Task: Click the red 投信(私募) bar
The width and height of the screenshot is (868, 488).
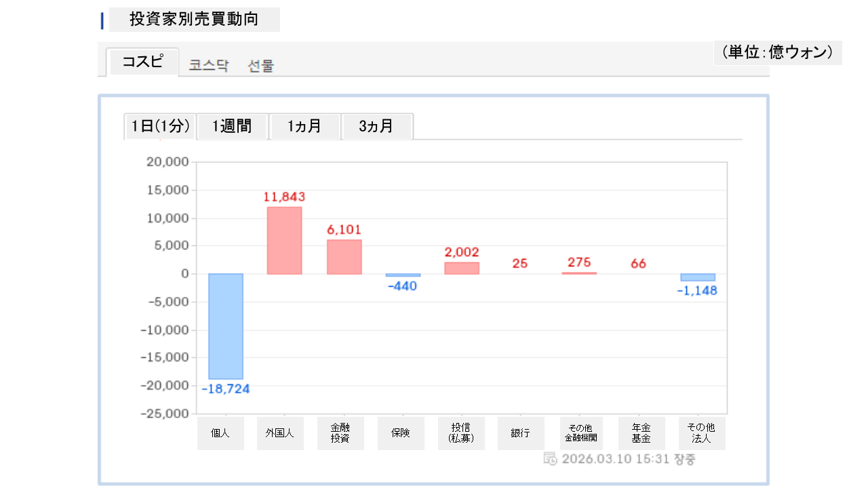Action: [x=462, y=268]
